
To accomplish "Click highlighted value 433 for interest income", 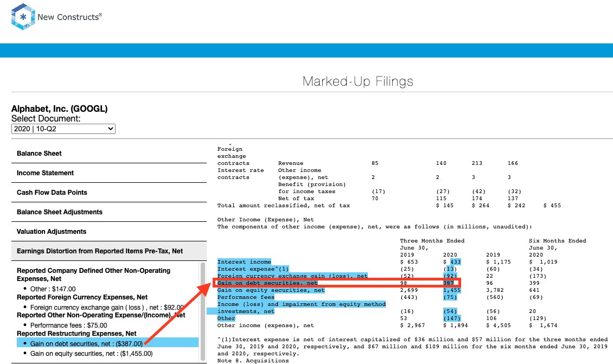I will tap(456, 262).
